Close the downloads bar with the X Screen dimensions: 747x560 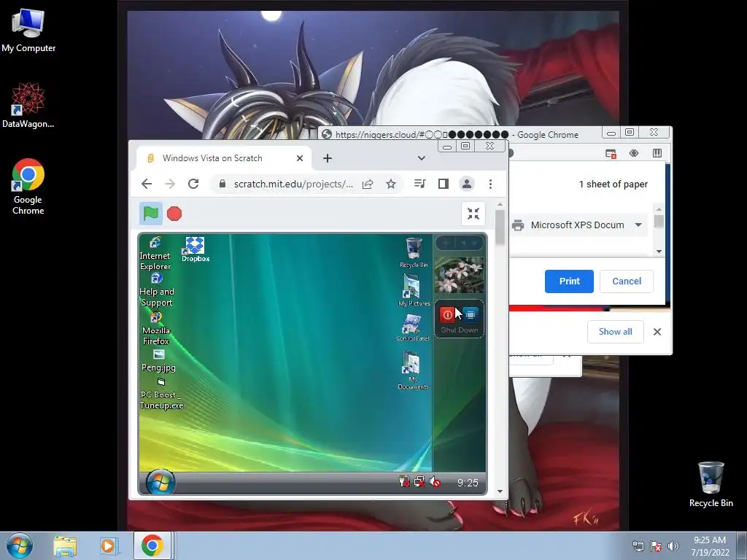pos(657,332)
